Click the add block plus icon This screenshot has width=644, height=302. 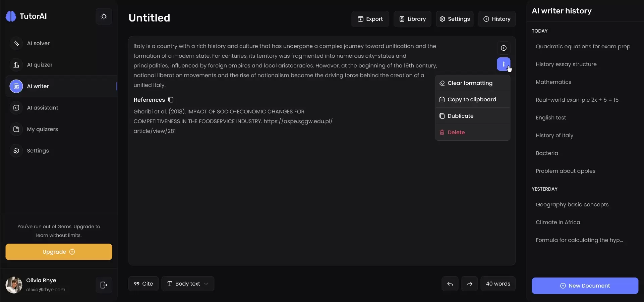coord(504,48)
